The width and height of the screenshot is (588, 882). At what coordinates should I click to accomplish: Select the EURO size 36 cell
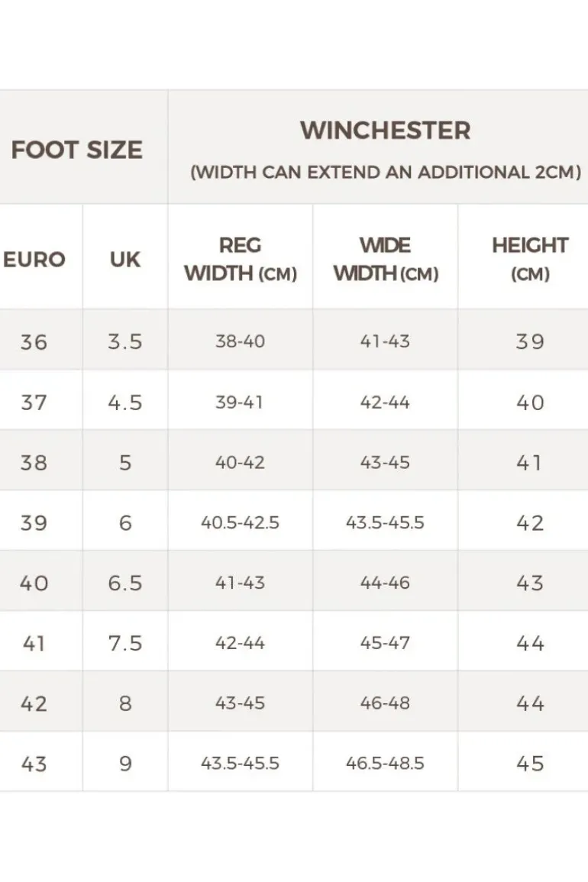click(34, 341)
